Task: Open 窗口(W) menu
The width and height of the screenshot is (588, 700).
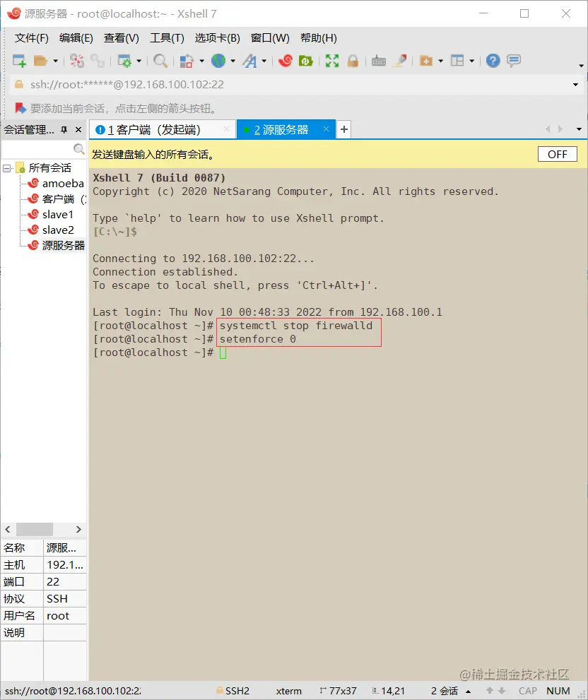Action: click(270, 38)
